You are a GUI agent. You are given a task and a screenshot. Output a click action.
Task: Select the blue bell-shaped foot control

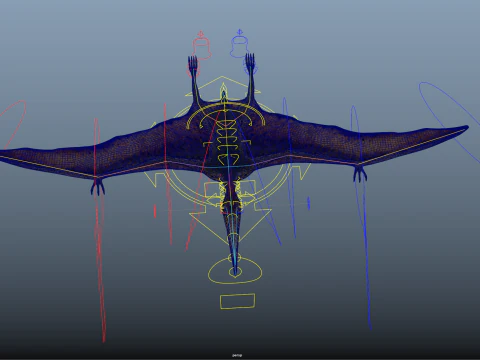[x=239, y=46]
